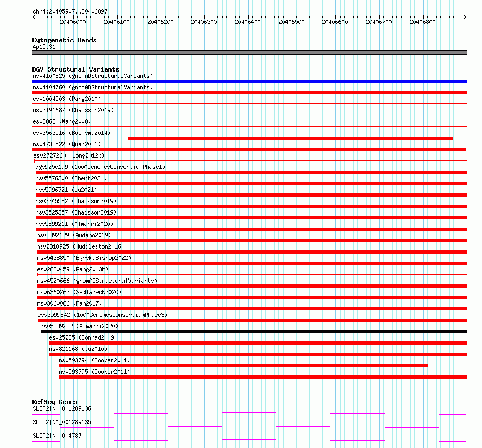This screenshot has width=482, height=448.
Task: Open variant nsv593795 (Cooper2011)
Action: 94,372
